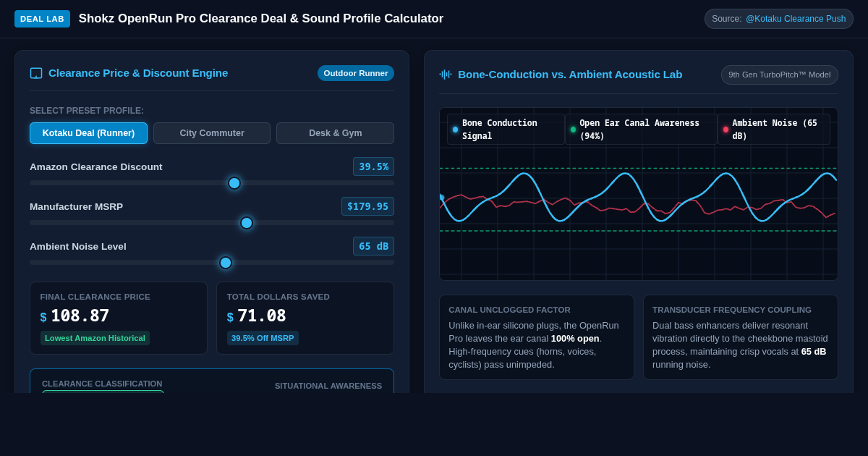Click the Bone-Conduction vs. Ambient Acoustic Lab heading
This screenshot has height=456, width=868.
pos(570,75)
